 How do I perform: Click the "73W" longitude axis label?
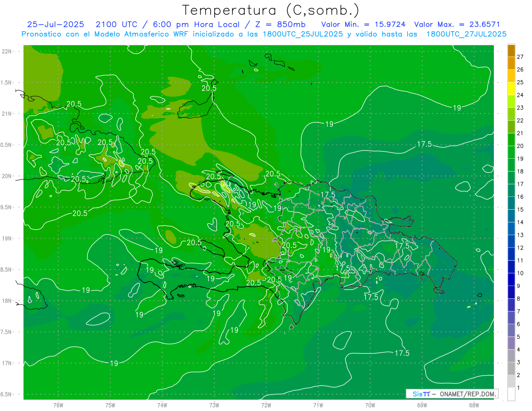click(x=214, y=405)
